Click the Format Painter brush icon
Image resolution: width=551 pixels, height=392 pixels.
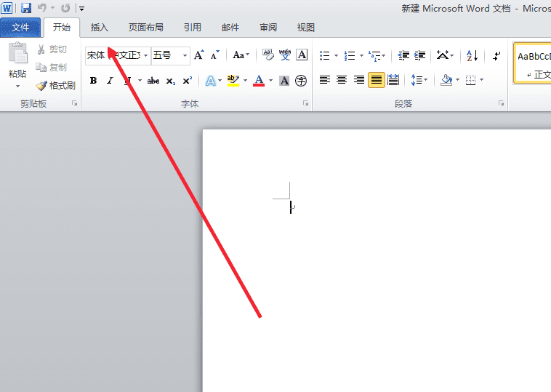click(41, 85)
